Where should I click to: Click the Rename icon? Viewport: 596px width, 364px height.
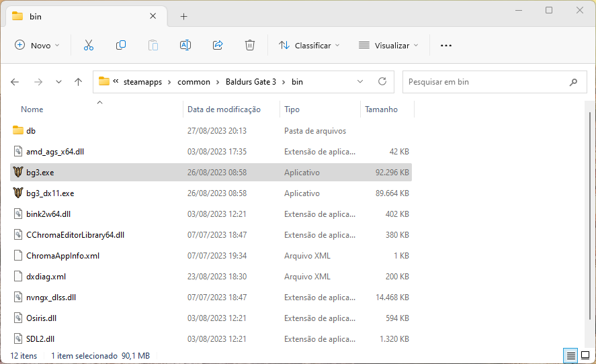pyautogui.click(x=185, y=45)
